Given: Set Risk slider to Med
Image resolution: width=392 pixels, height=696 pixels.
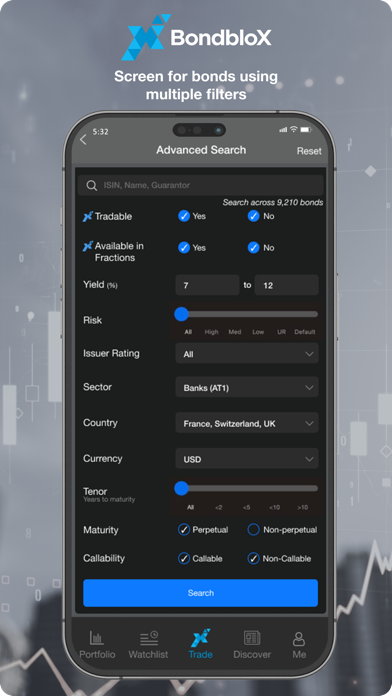Looking at the screenshot, I should coord(235,332).
